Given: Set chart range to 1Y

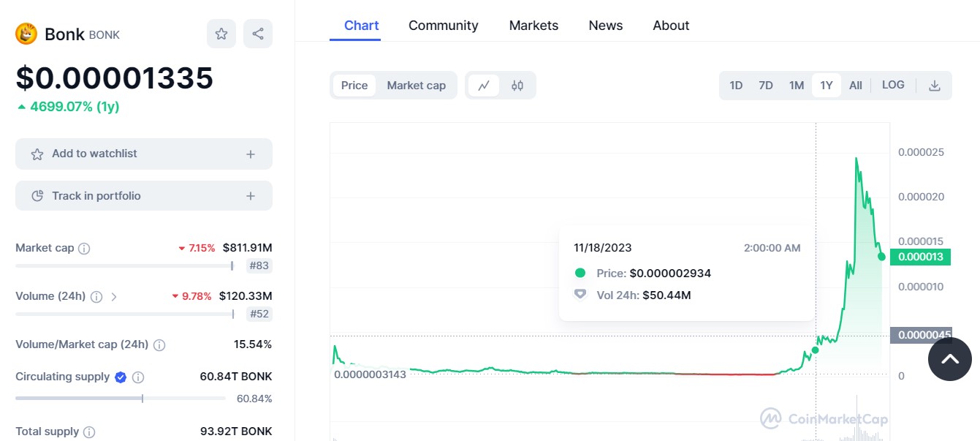Looking at the screenshot, I should 827,86.
